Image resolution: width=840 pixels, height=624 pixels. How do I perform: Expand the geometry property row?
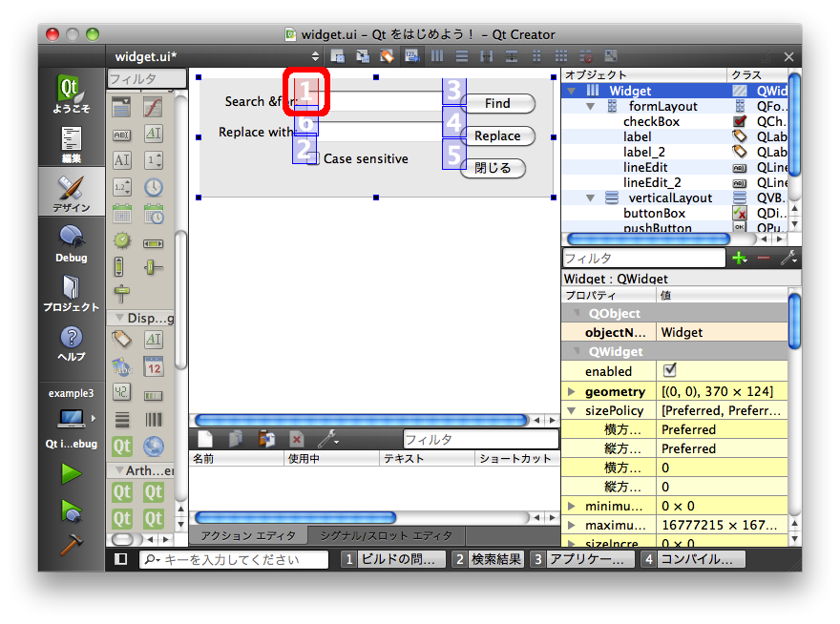point(572,392)
